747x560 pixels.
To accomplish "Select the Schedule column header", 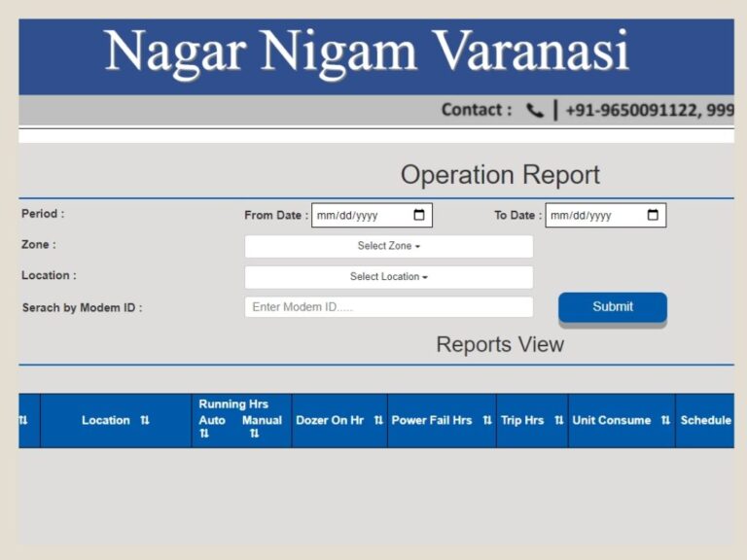I will (705, 420).
